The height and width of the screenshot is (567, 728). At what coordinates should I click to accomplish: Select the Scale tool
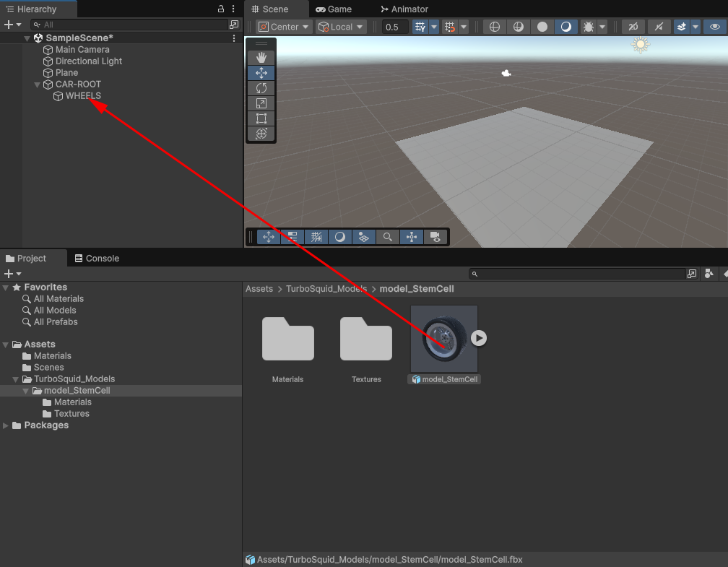click(261, 103)
